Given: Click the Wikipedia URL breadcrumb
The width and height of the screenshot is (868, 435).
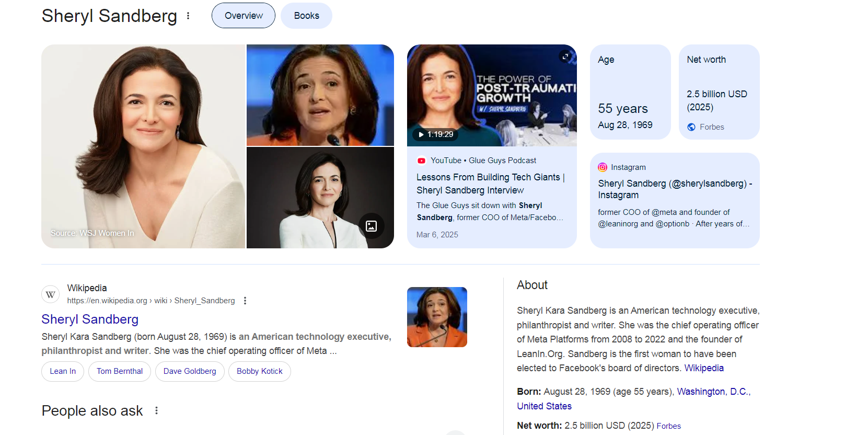Looking at the screenshot, I should pyautogui.click(x=151, y=301).
